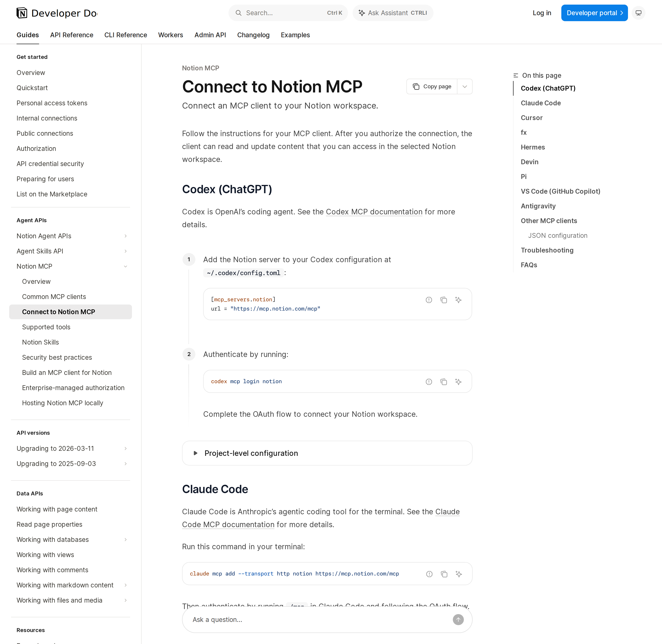
Task: Open the CLI Reference tab
Action: point(126,35)
